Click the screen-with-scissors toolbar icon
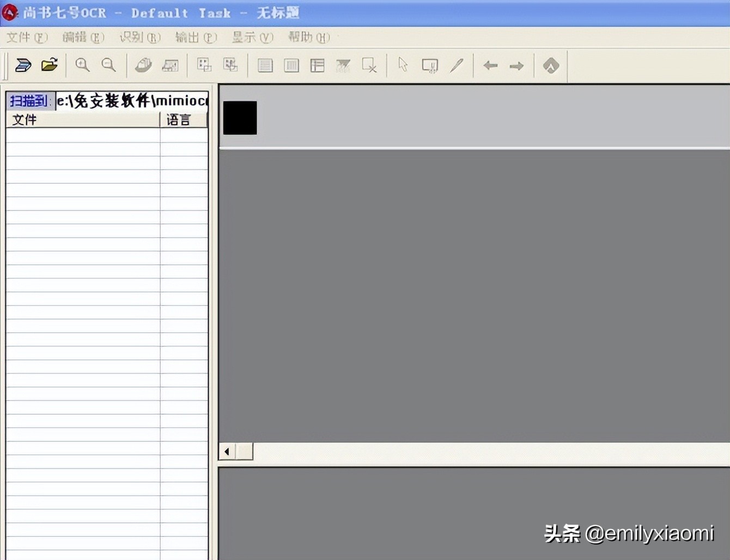This screenshot has height=560, width=730. [430, 66]
